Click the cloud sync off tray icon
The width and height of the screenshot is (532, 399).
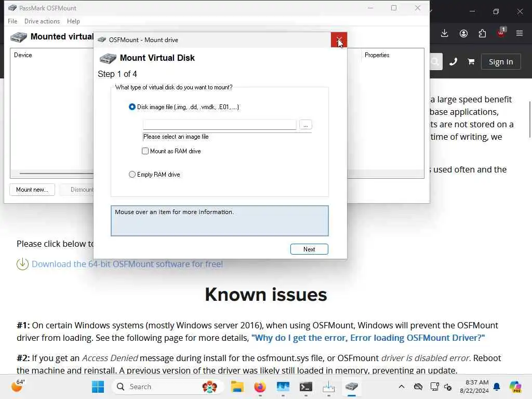[418, 387]
